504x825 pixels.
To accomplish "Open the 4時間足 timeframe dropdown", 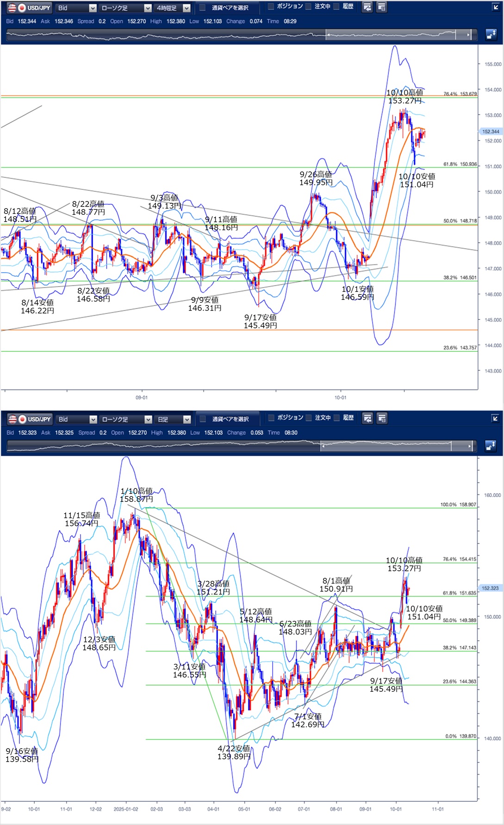I will pos(173,8).
